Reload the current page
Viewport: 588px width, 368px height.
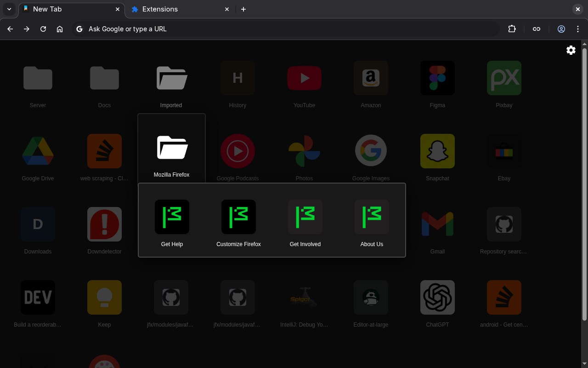43,29
